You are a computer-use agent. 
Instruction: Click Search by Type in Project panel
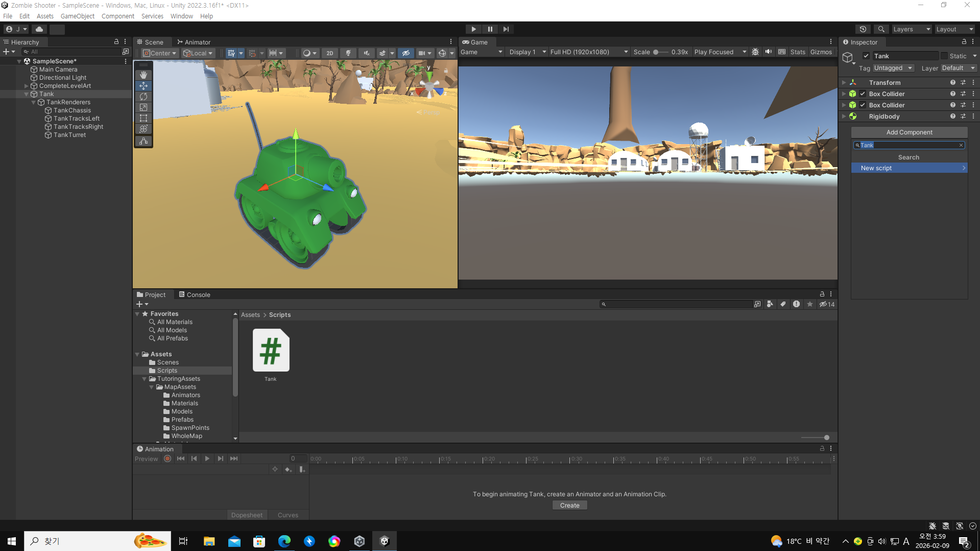click(770, 304)
